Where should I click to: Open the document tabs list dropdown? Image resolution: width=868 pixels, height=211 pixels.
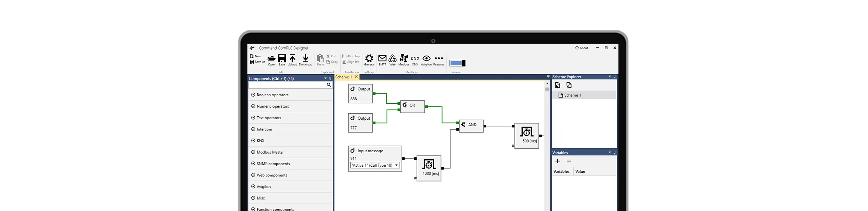click(x=548, y=76)
